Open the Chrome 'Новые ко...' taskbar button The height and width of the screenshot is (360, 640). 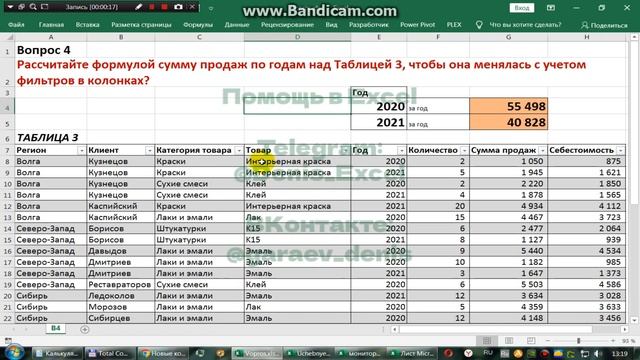(x=163, y=353)
